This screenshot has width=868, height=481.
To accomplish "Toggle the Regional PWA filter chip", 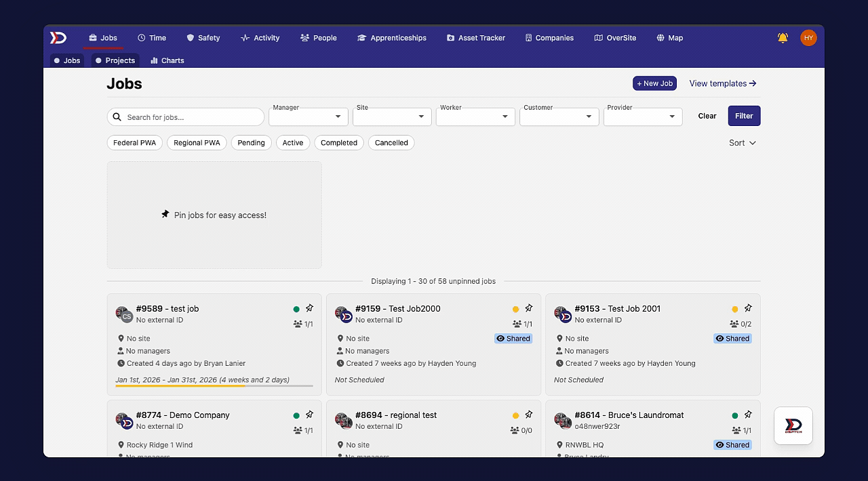I will click(x=197, y=143).
